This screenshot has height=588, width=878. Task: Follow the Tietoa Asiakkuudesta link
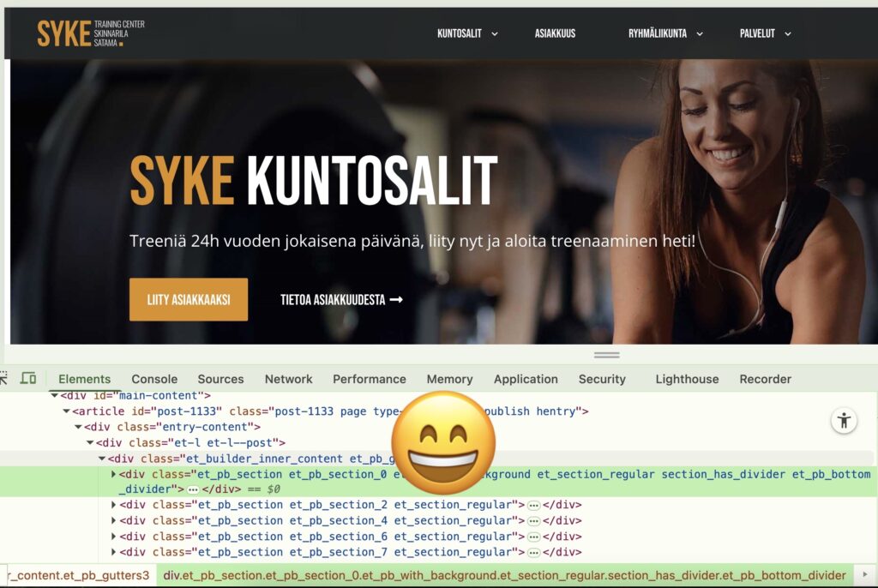(341, 300)
